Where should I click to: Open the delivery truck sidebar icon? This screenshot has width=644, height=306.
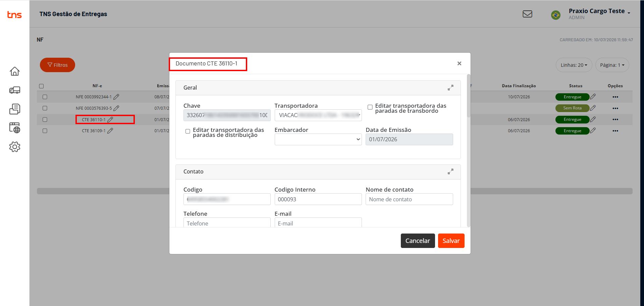[x=15, y=90]
